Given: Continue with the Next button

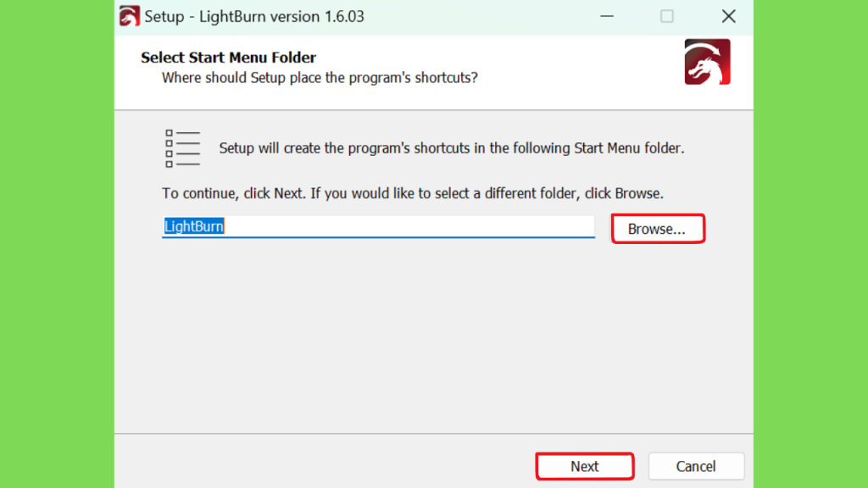Looking at the screenshot, I should coord(585,467).
